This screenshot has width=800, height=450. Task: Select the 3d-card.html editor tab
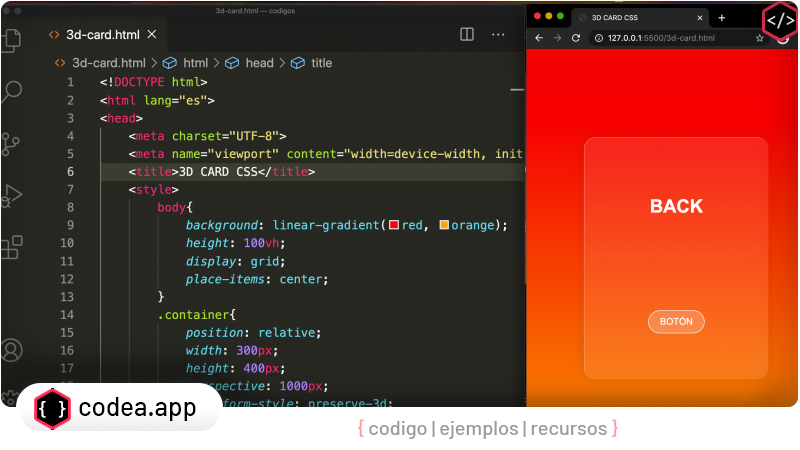[102, 34]
